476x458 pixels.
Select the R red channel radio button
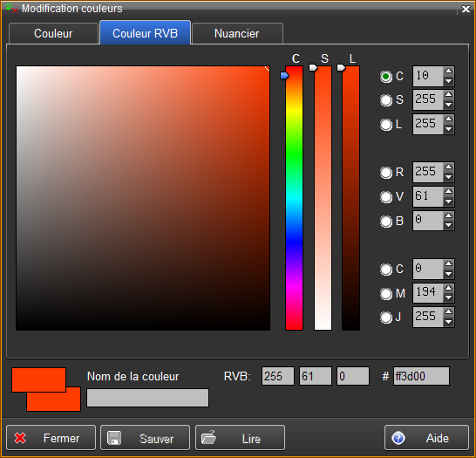tap(386, 173)
